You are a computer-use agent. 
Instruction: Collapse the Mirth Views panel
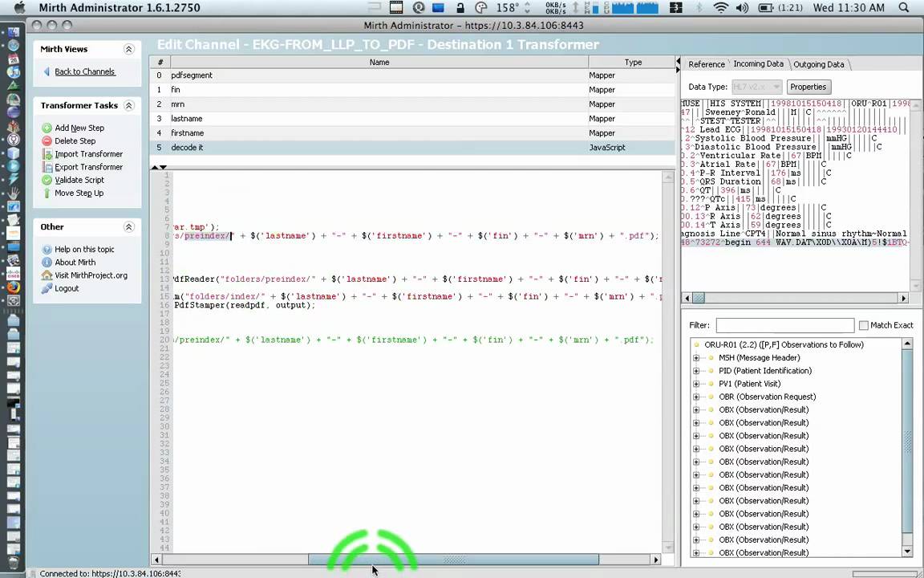(128, 49)
